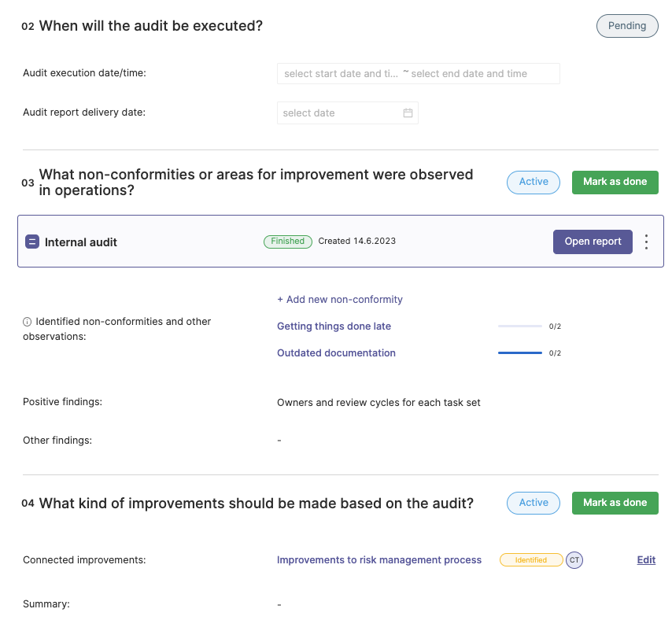Click the Active status badge for question 03

[534, 182]
